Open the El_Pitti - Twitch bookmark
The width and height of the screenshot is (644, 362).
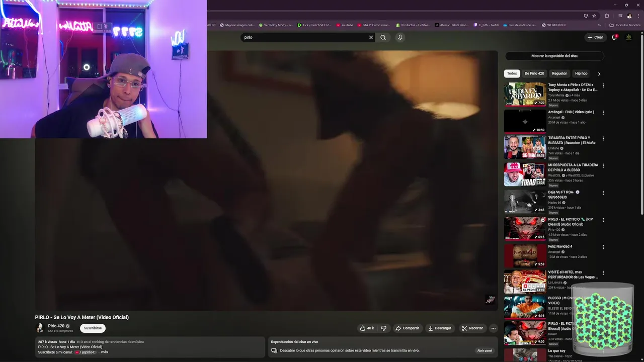point(486,25)
